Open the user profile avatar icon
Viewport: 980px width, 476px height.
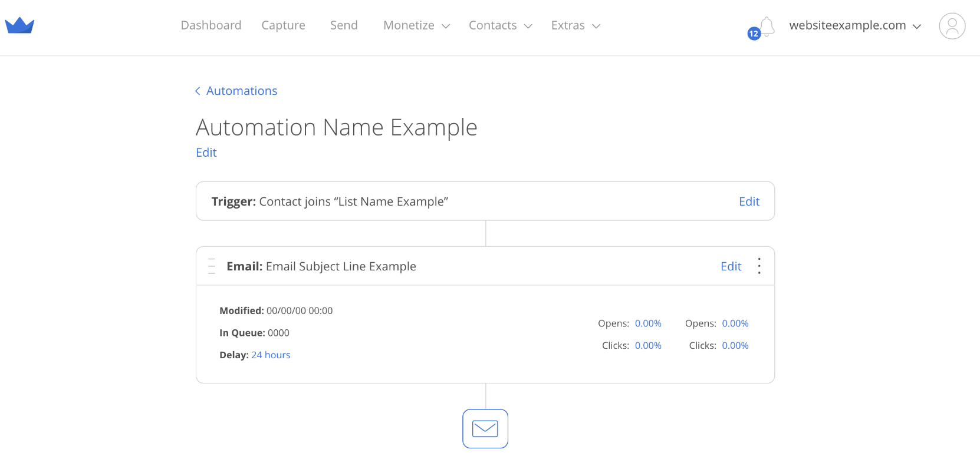point(952,26)
